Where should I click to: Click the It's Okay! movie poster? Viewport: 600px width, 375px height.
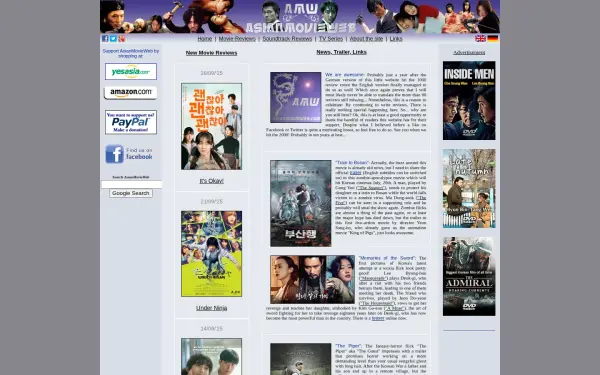pos(212,126)
